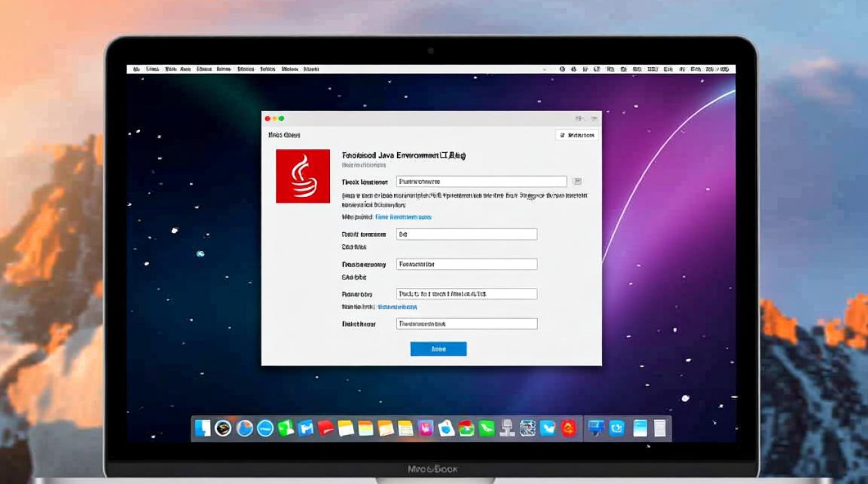The height and width of the screenshot is (484, 868).
Task: Click inside the bottom-most text input field
Action: 467,323
